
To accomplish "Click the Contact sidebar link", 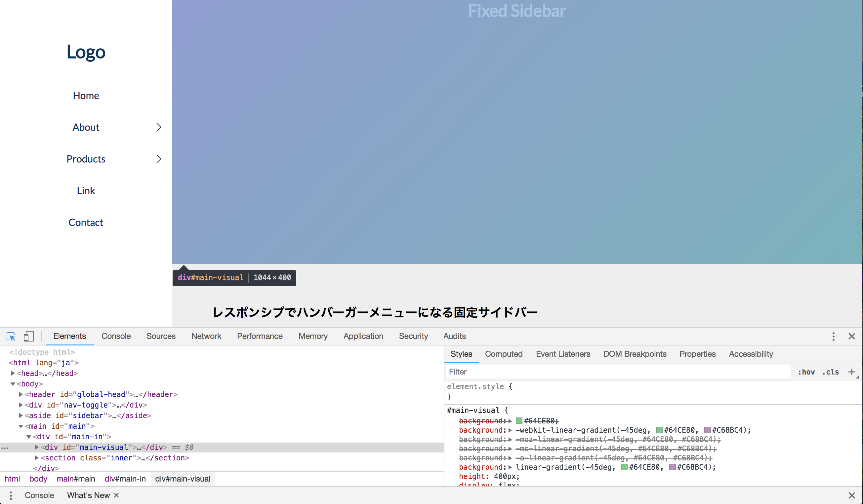I will pos(86,222).
